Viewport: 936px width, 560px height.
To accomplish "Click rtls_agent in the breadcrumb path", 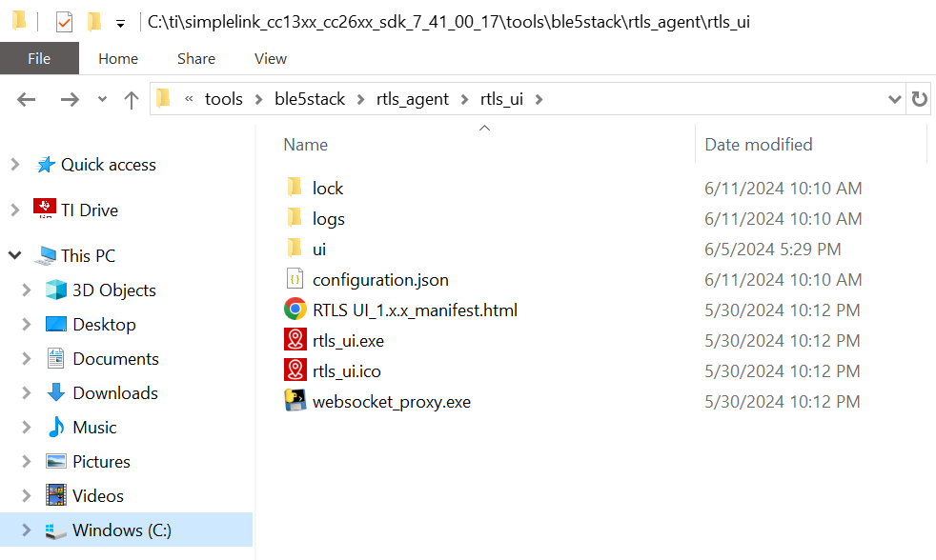I will 413,99.
